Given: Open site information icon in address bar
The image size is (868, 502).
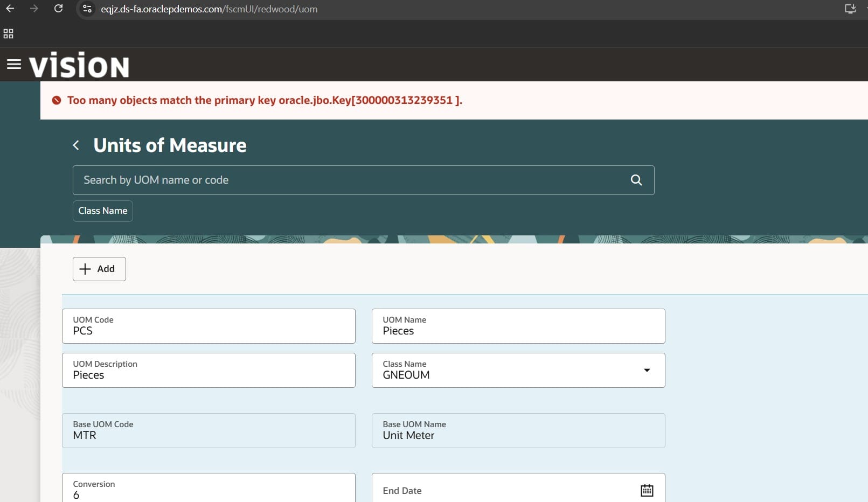Looking at the screenshot, I should pyautogui.click(x=87, y=9).
